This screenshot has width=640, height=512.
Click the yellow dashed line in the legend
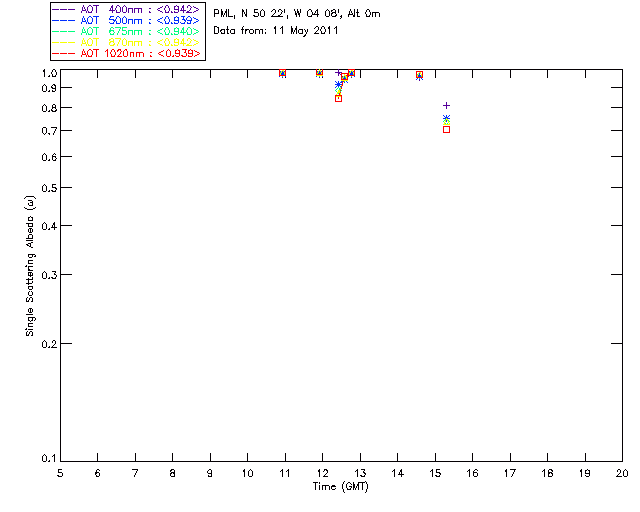[x=64, y=42]
